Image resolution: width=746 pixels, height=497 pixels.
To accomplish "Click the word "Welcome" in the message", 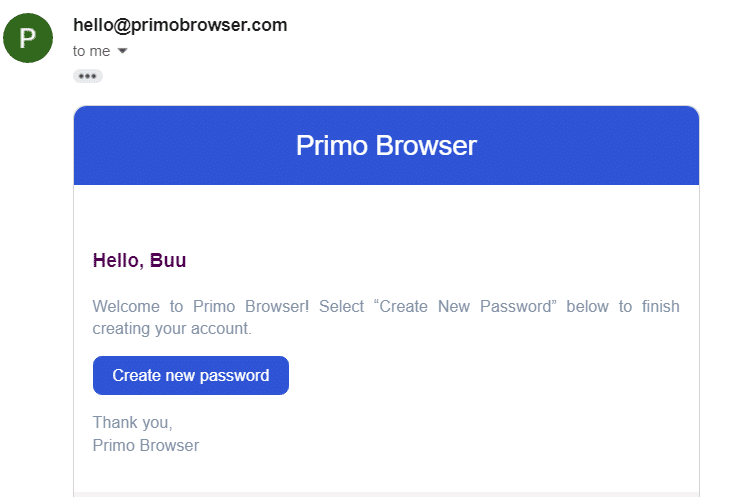I will [126, 306].
